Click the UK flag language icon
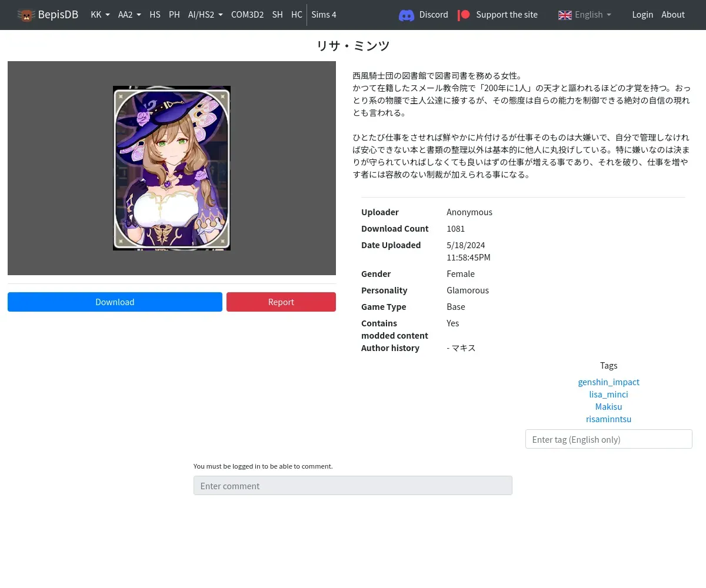706x588 pixels. pos(565,15)
